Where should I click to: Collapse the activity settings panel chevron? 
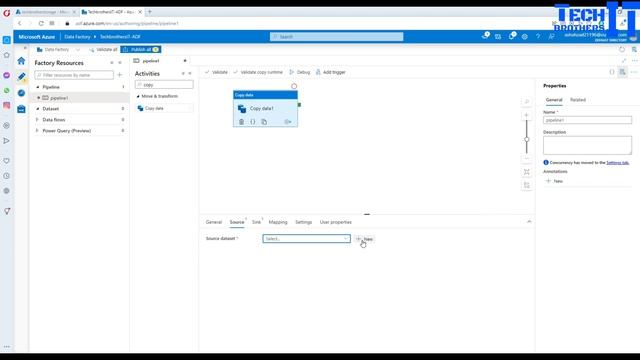[529, 222]
